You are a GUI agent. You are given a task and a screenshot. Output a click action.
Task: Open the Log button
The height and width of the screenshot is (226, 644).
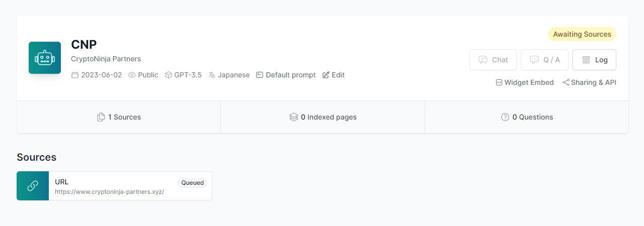(594, 60)
